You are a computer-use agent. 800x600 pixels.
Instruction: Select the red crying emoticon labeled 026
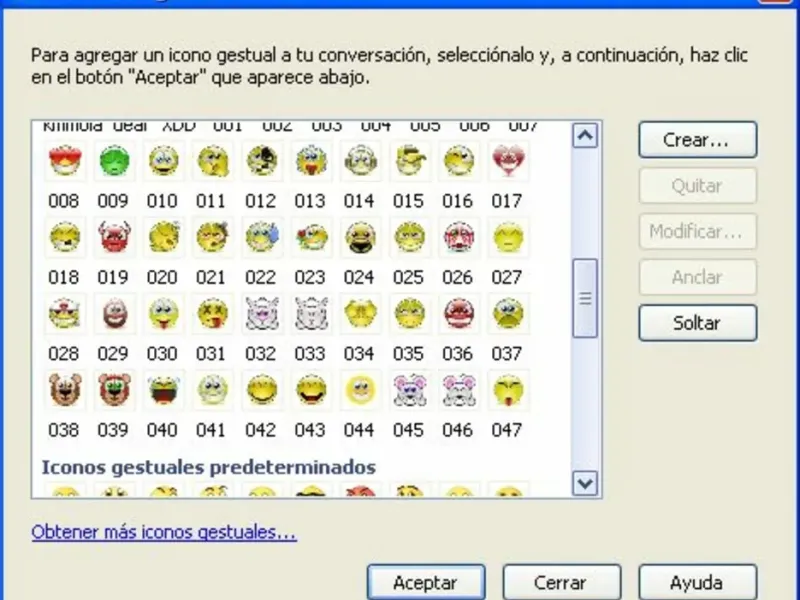click(459, 237)
